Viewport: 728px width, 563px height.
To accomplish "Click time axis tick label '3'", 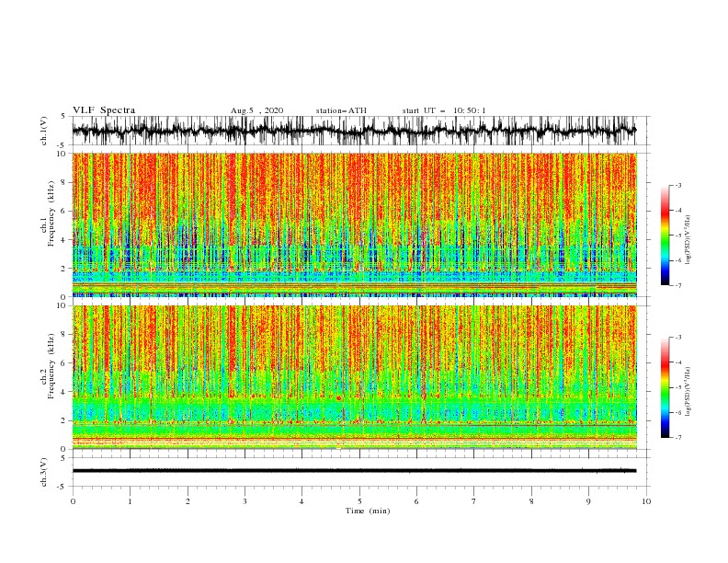I will coord(245,501).
